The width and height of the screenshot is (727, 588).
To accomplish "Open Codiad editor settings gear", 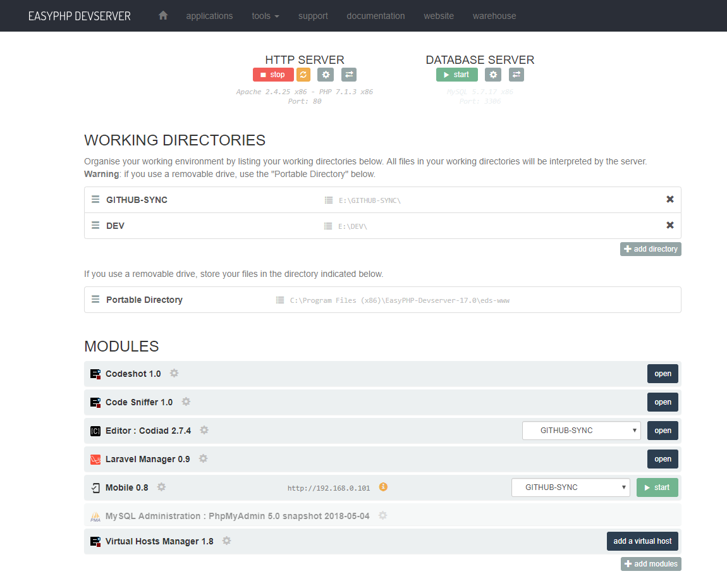I will pos(204,431).
